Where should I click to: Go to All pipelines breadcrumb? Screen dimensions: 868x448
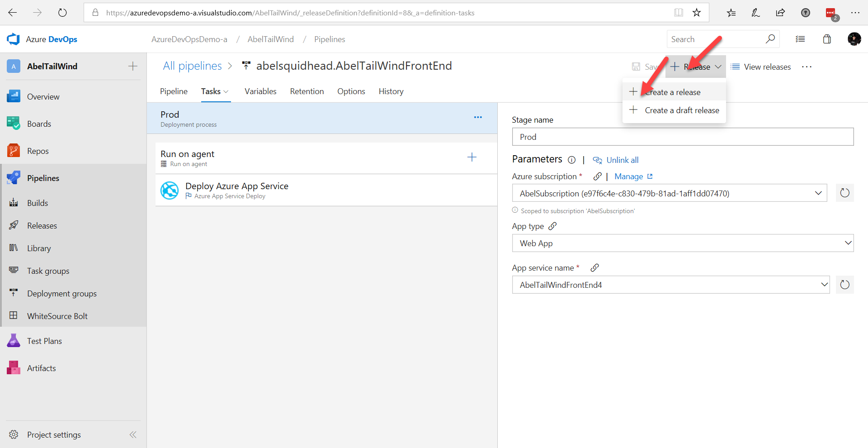coord(193,66)
